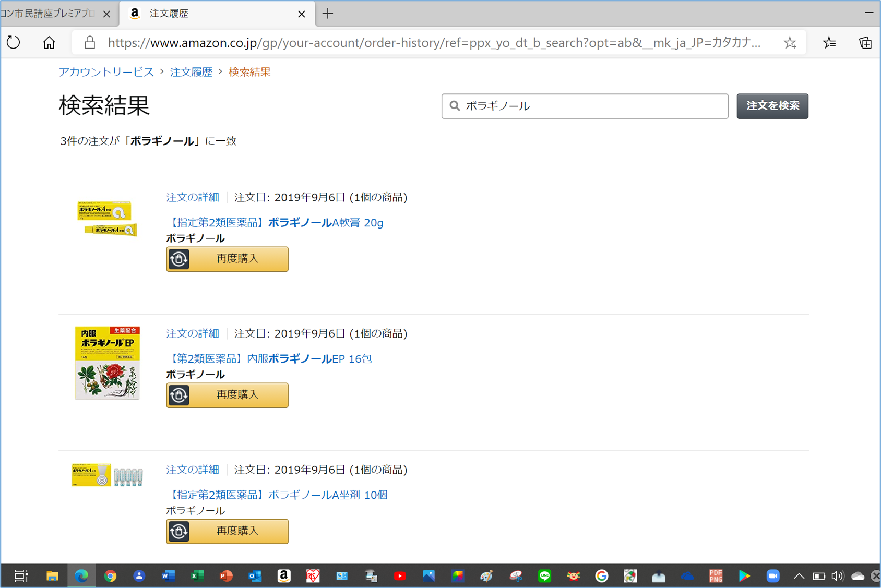Open File Explorer from taskbar
This screenshot has width=881, height=588.
(52, 576)
